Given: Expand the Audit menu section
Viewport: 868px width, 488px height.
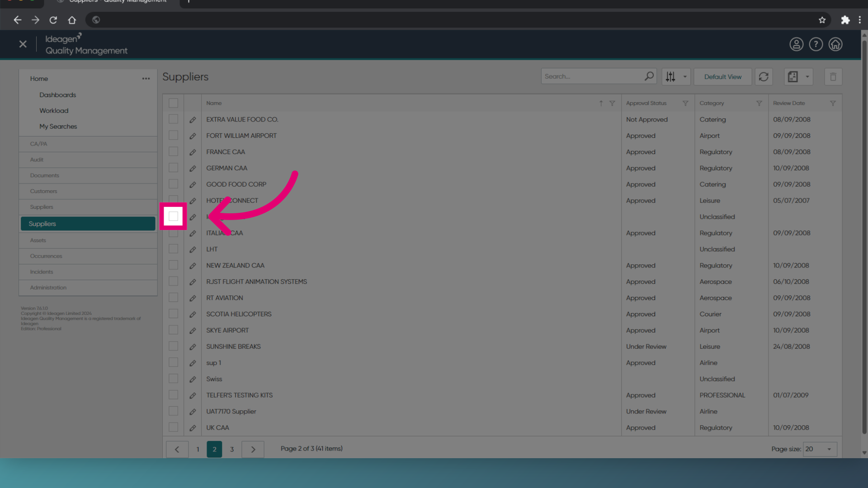Looking at the screenshot, I should (88, 160).
